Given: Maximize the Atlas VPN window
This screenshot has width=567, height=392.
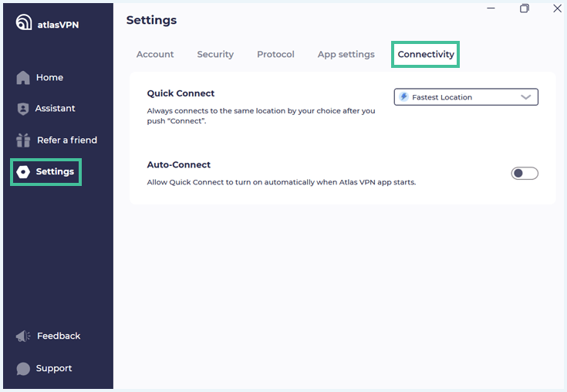Looking at the screenshot, I should click(525, 8).
